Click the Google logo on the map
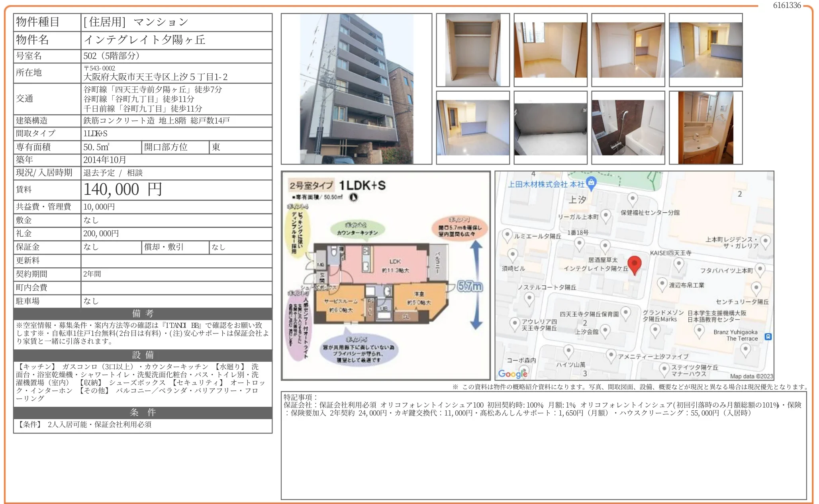This screenshot has height=504, width=819. [513, 373]
